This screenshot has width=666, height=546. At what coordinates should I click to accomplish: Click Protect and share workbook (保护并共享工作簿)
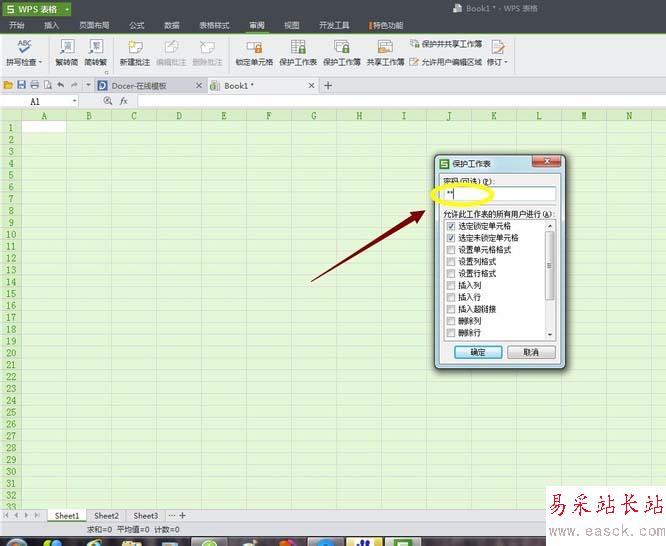tap(446, 44)
